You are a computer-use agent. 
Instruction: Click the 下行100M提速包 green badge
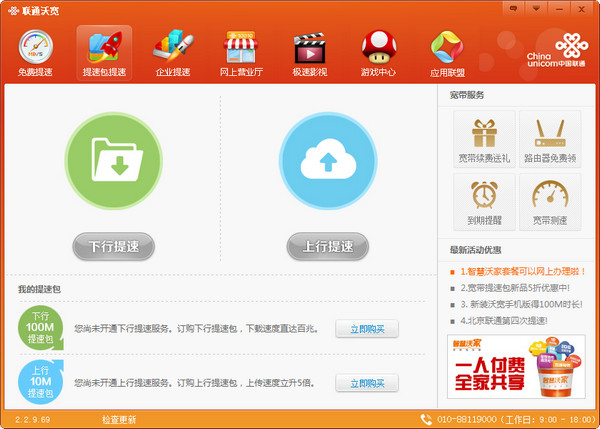click(41, 328)
